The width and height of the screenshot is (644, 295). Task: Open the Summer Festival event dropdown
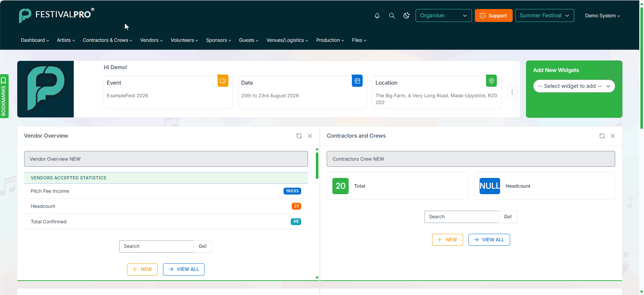(x=544, y=15)
